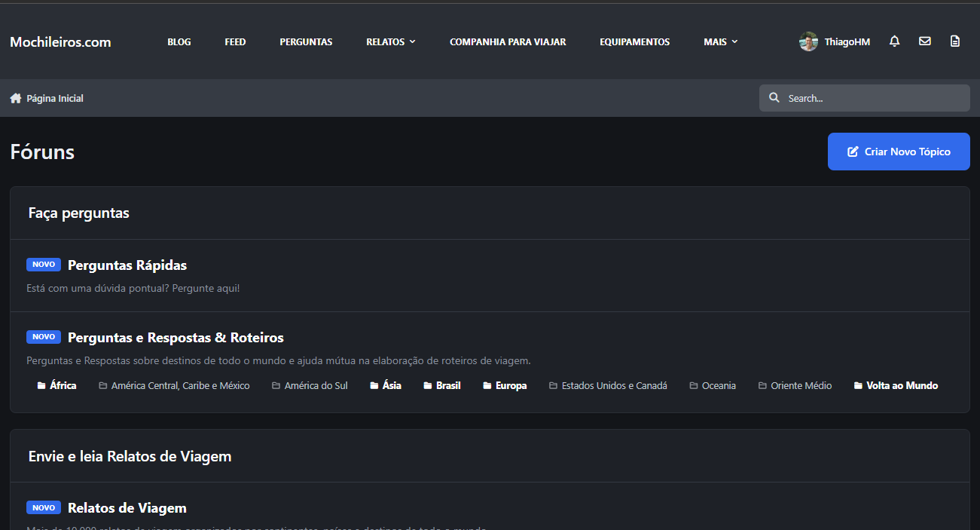Open the Brasil subforum link
This screenshot has height=530, width=980.
coord(447,386)
